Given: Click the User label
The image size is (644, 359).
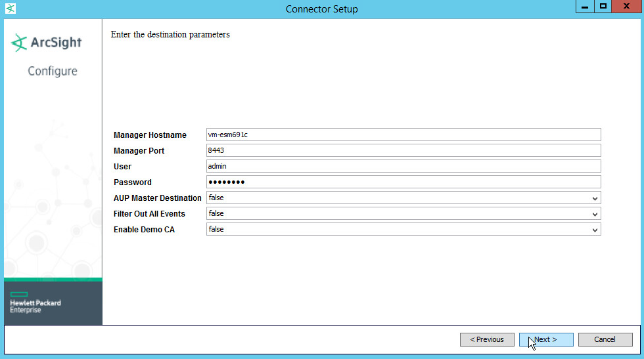Looking at the screenshot, I should coord(122,167).
